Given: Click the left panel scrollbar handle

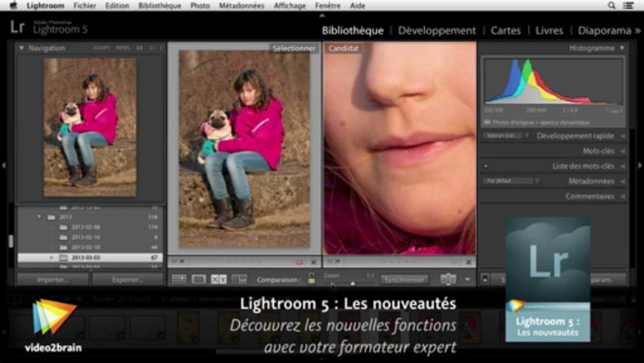Looking at the screenshot, I should tap(11, 241).
